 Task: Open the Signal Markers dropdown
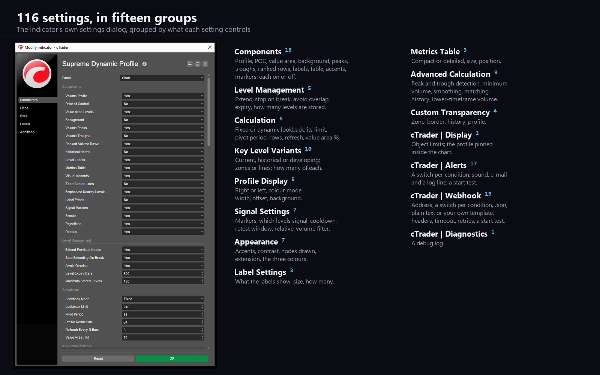point(163,208)
